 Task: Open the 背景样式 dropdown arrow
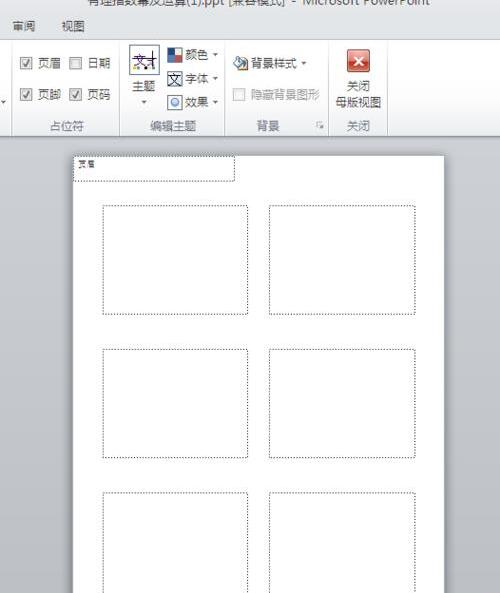(304, 63)
